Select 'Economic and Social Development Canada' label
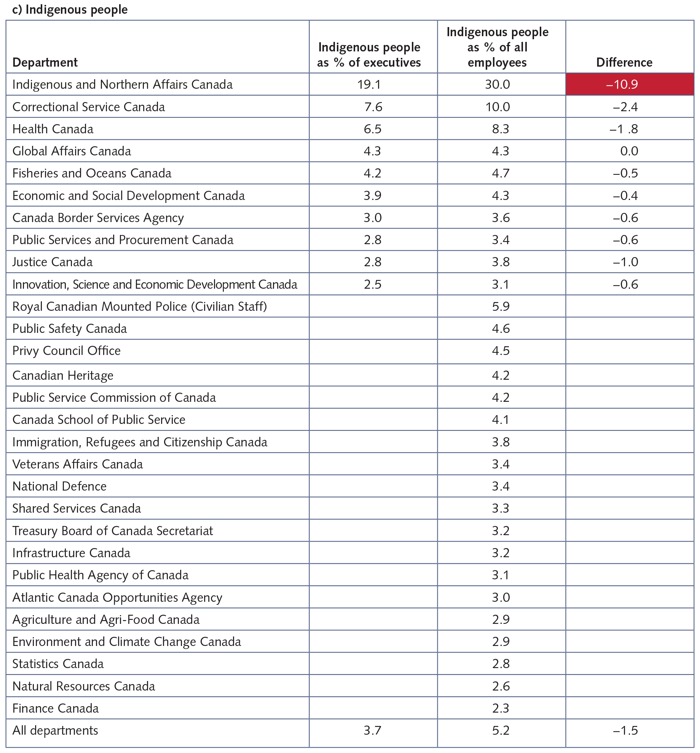This screenshot has width=700, height=753. coord(129,195)
